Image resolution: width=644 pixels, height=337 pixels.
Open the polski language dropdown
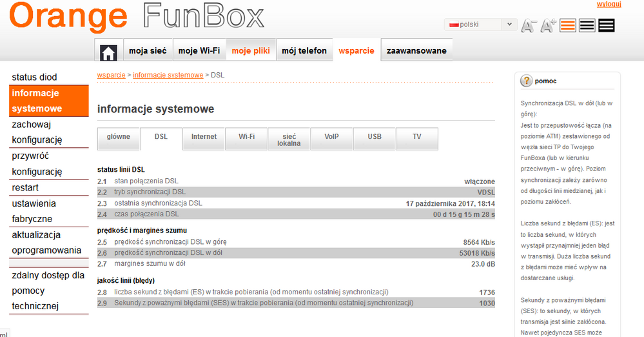[x=480, y=25]
